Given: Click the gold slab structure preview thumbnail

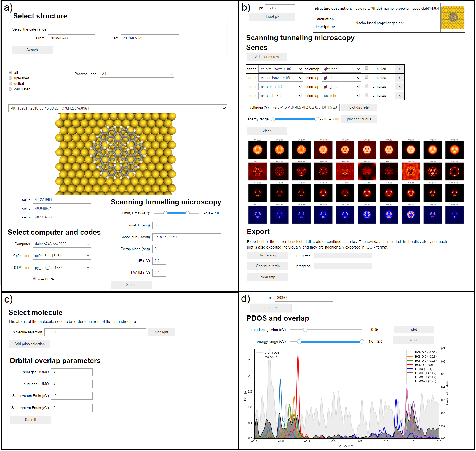Looking at the screenshot, I should (453, 18).
